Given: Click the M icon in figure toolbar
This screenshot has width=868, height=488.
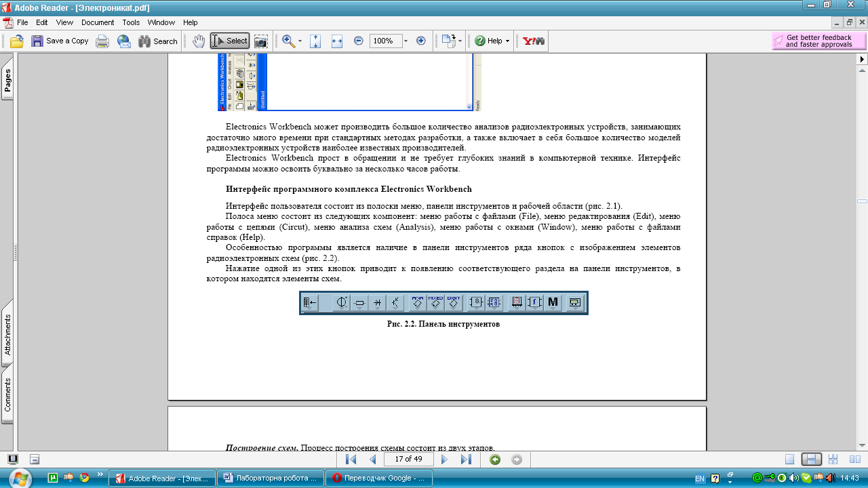Looking at the screenshot, I should pos(553,302).
